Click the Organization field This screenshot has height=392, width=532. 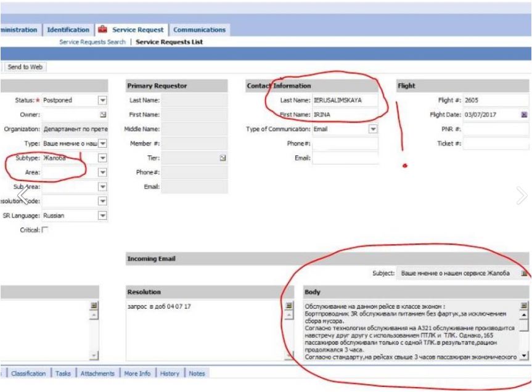tap(75, 129)
